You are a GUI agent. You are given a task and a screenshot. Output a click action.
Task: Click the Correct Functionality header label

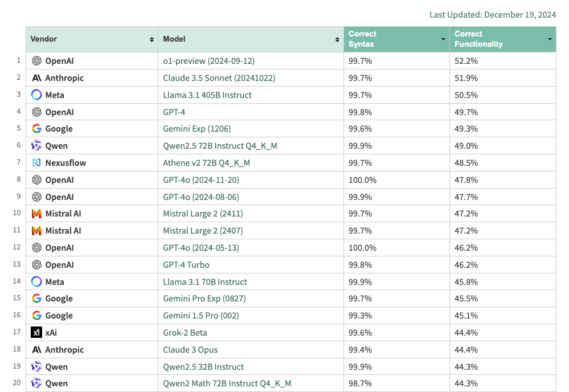click(x=478, y=39)
